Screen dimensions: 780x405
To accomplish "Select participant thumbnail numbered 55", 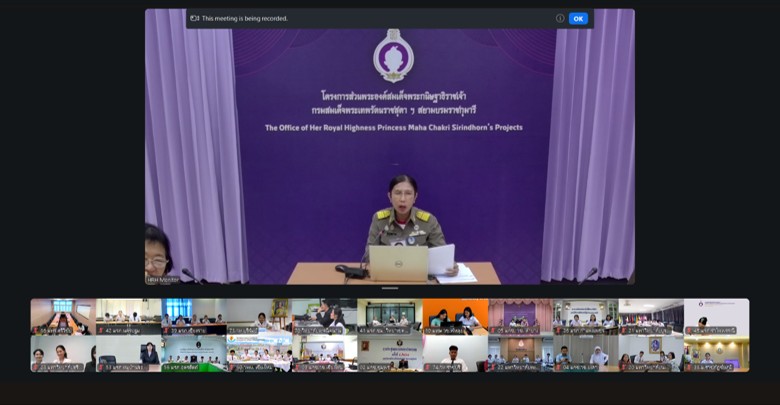I will pos(63,316).
